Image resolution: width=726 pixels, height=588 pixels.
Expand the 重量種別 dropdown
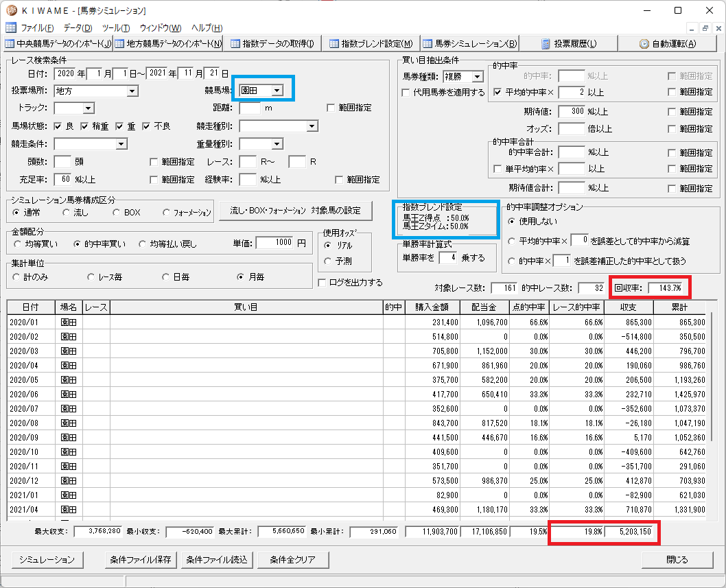tap(277, 144)
